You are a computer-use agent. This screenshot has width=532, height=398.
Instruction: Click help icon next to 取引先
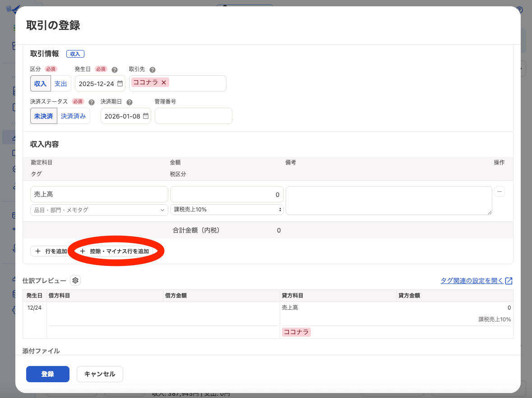(153, 70)
